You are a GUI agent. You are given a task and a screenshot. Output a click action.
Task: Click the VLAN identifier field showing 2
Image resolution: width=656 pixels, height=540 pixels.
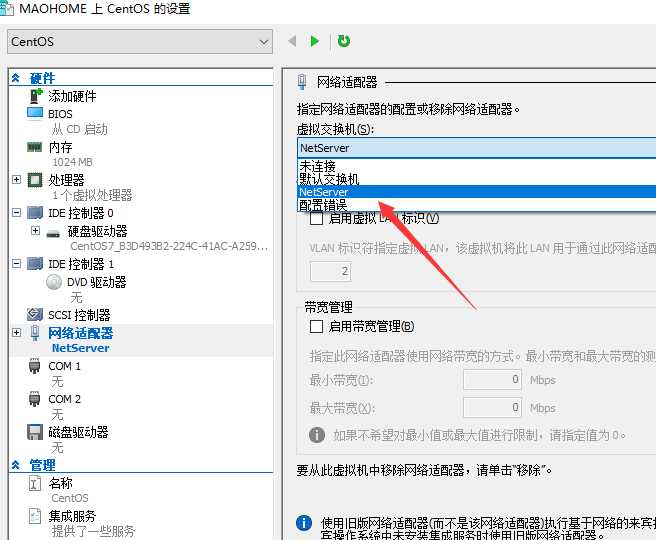tap(331, 271)
